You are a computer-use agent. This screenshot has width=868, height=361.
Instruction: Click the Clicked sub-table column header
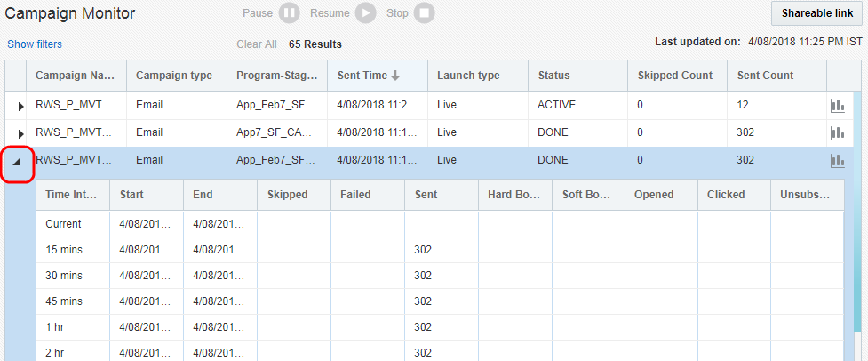click(734, 195)
